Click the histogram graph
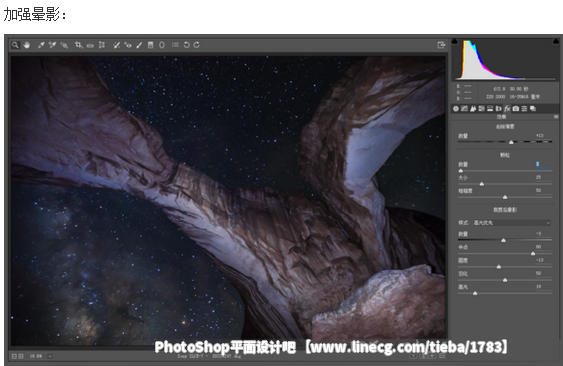563x366 pixels. [x=505, y=60]
